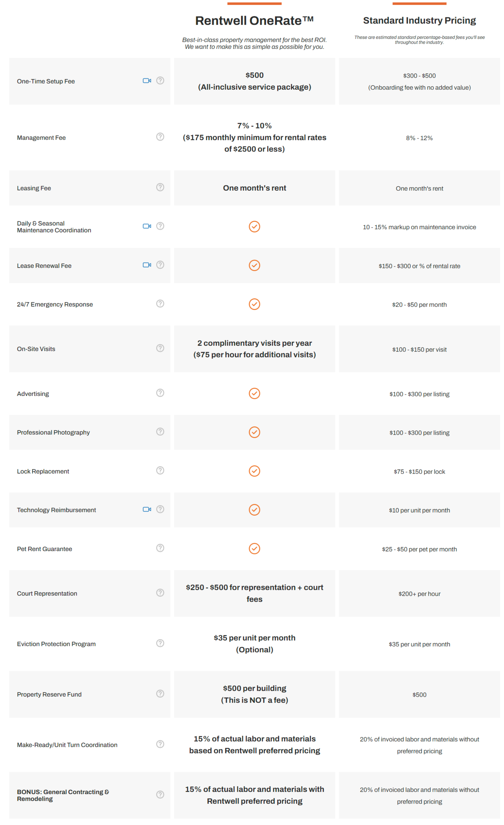Open the Management Fee help tooltip

(x=160, y=136)
